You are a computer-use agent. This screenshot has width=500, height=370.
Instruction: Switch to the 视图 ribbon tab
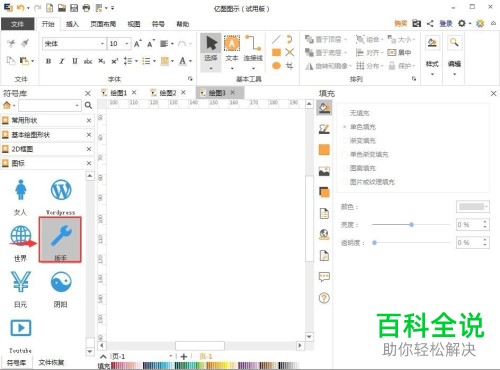pos(134,24)
